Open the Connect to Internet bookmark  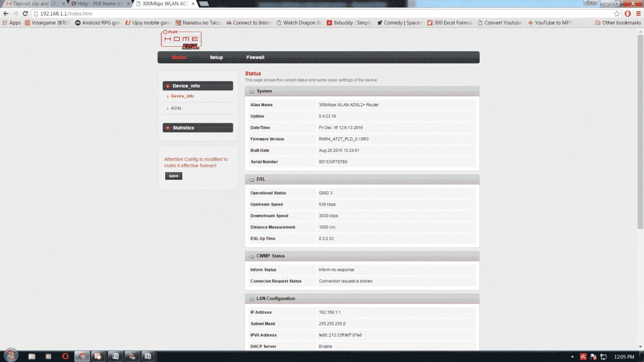tap(249, 23)
